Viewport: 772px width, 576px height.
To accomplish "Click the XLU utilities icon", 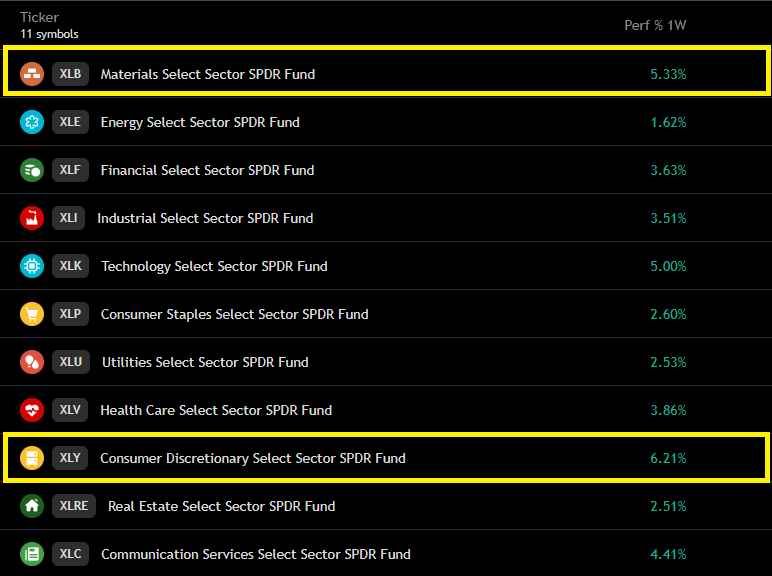I will tap(32, 362).
